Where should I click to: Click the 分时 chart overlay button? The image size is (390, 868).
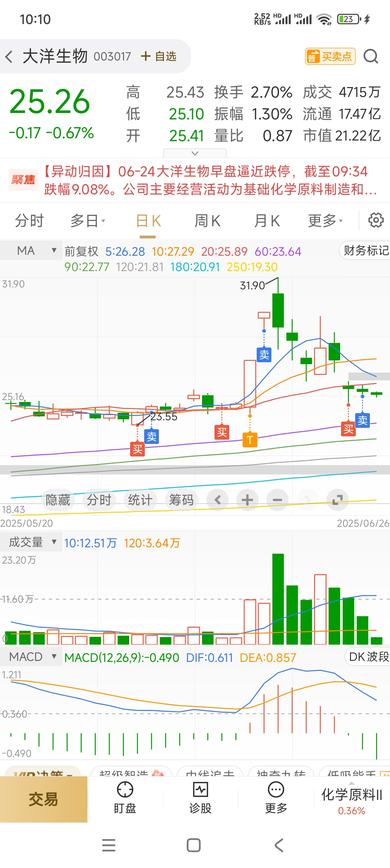pyautogui.click(x=99, y=500)
